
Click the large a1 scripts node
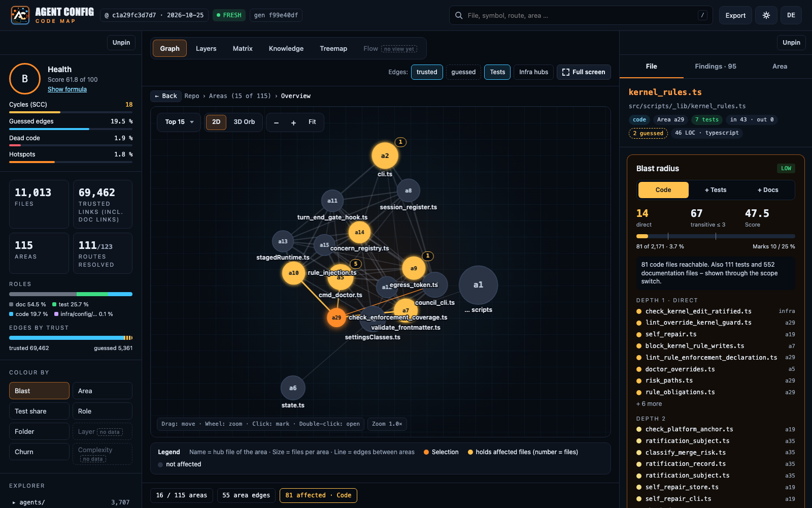[x=478, y=285]
